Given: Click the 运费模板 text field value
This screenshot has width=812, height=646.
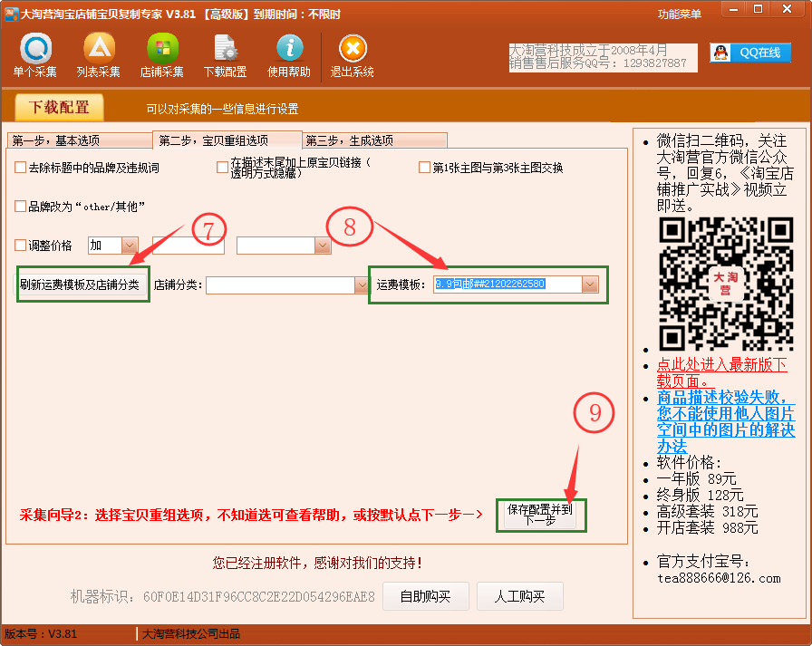Looking at the screenshot, I should point(507,284).
